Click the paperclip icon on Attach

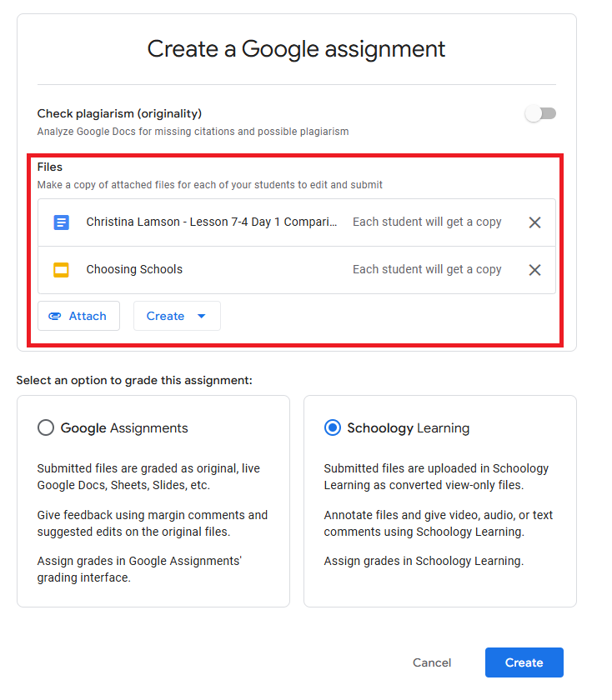click(x=55, y=317)
